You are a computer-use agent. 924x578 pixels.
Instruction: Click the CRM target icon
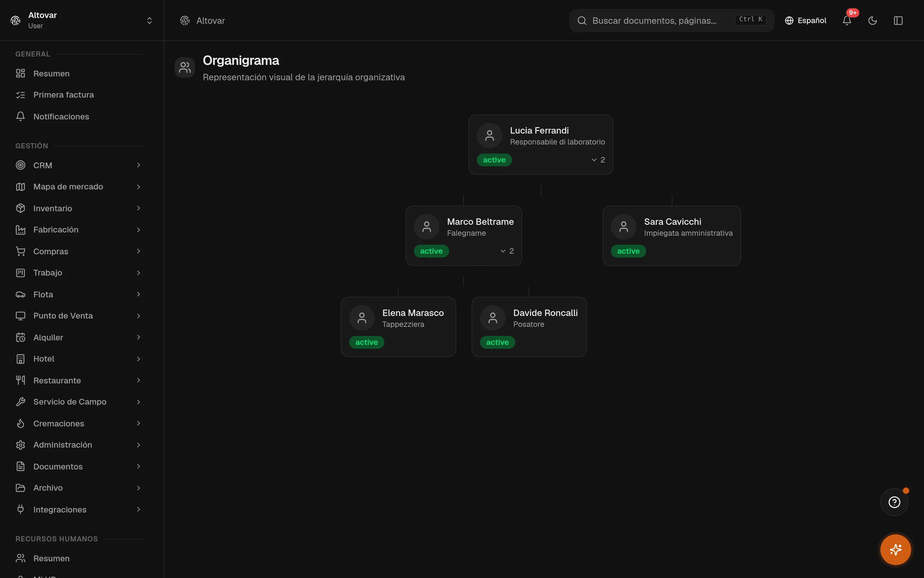(x=21, y=165)
